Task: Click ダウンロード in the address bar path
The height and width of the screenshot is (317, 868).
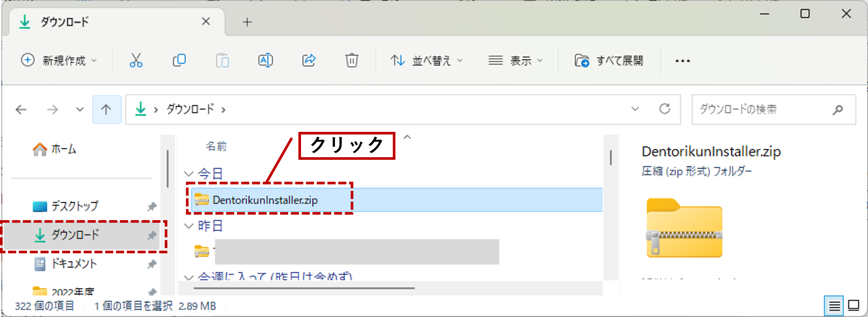Action: click(x=190, y=109)
